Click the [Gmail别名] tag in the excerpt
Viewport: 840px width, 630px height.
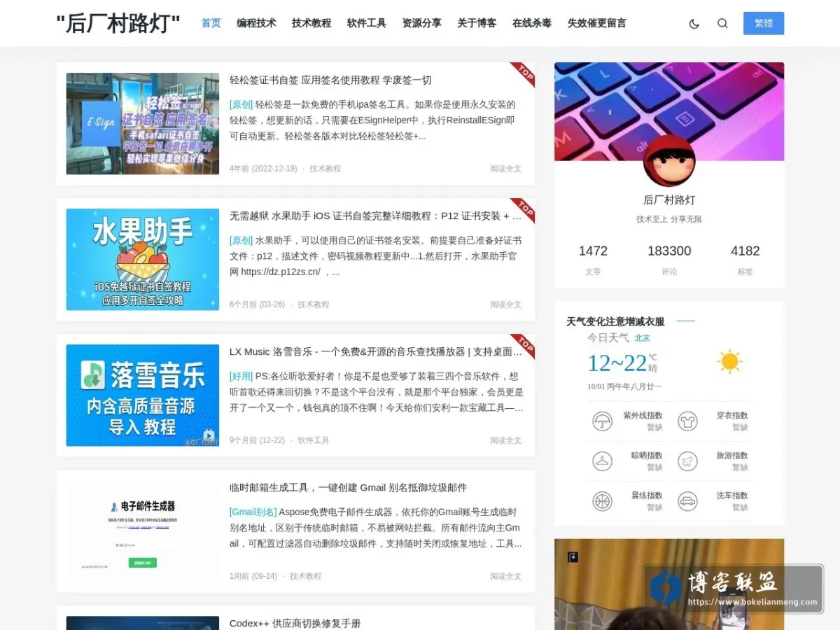point(253,512)
